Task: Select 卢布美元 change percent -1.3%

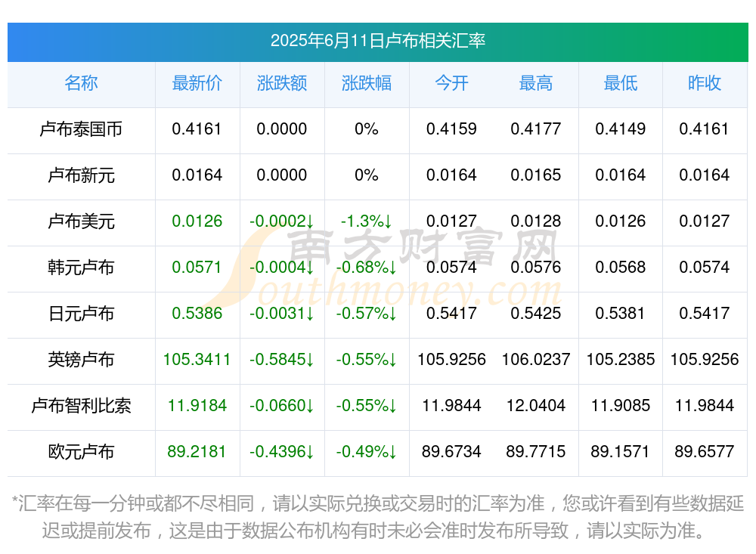Action: point(367,221)
